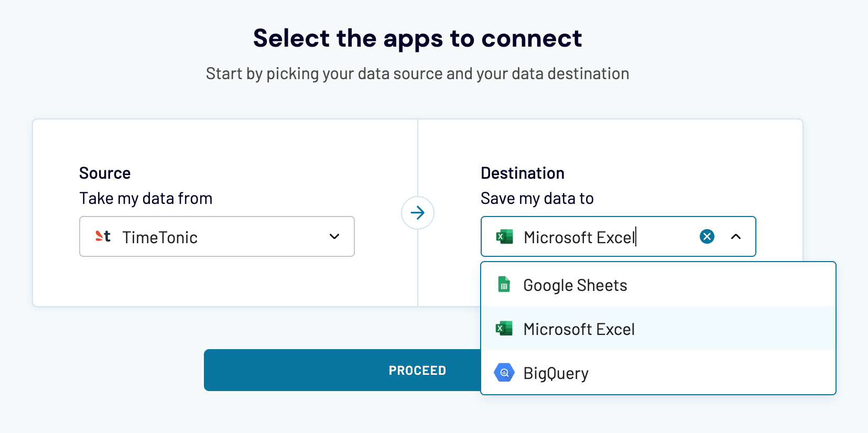The height and width of the screenshot is (433, 868).
Task: Click the Excel icon in the destination field
Action: coord(504,236)
